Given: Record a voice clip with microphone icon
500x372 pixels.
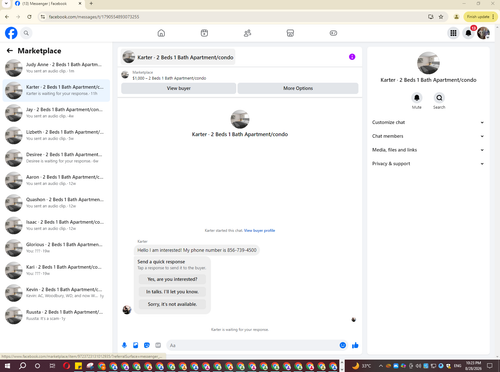Looking at the screenshot, I should click(x=124, y=345).
